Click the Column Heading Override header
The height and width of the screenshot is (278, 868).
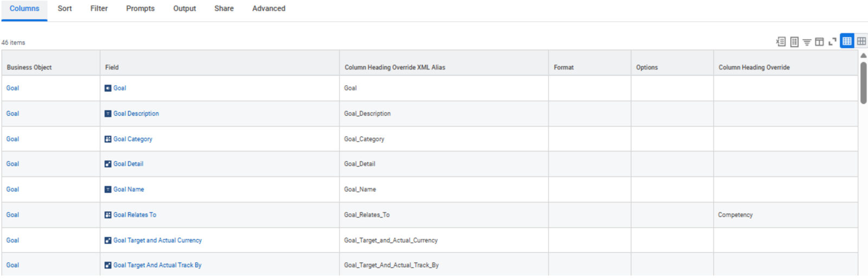coord(754,67)
